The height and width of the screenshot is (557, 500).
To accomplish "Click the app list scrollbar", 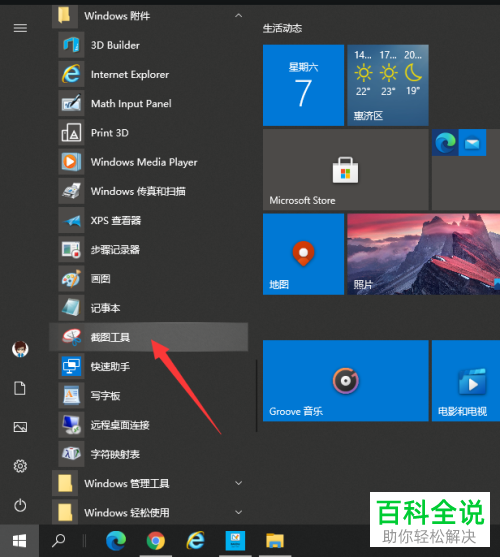I will click(x=256, y=396).
